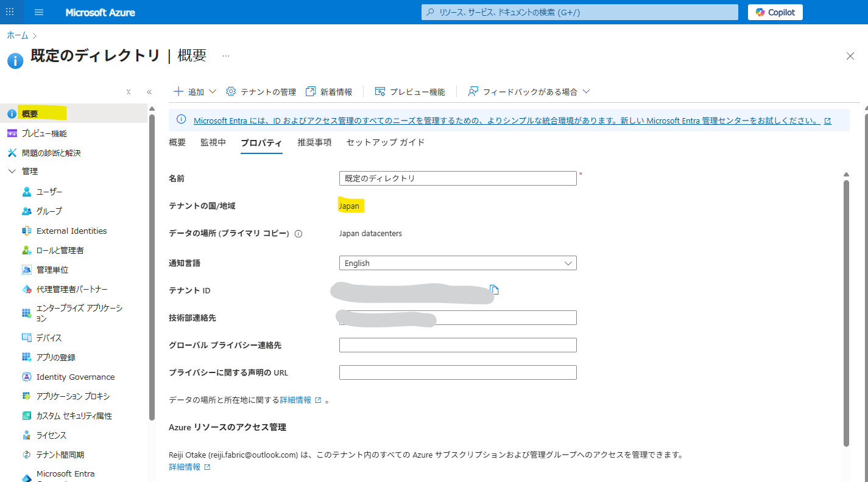Collapse the sidebar with double chevron

pyautogui.click(x=149, y=92)
